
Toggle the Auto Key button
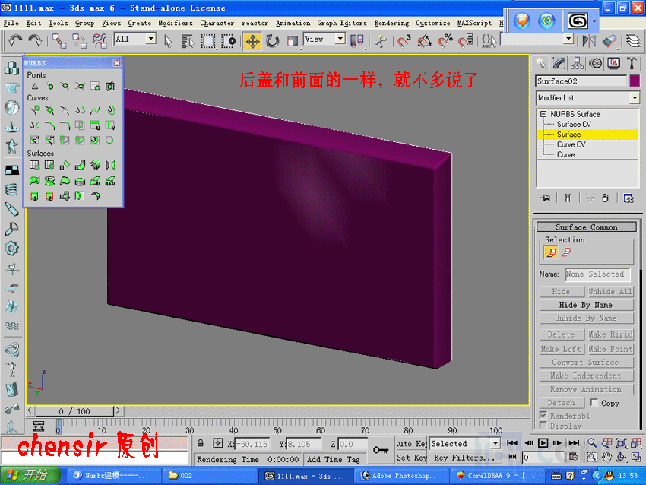coord(411,443)
